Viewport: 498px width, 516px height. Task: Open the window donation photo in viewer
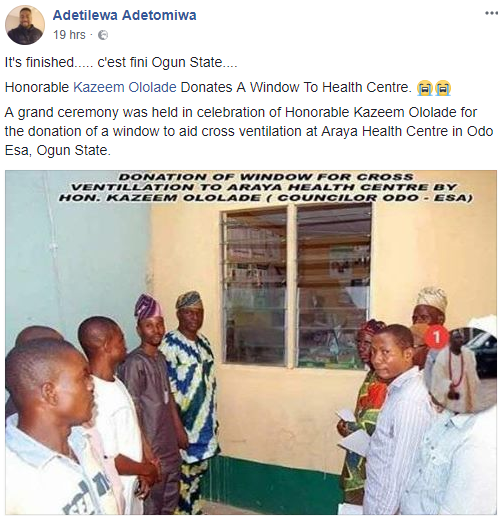[251, 342]
